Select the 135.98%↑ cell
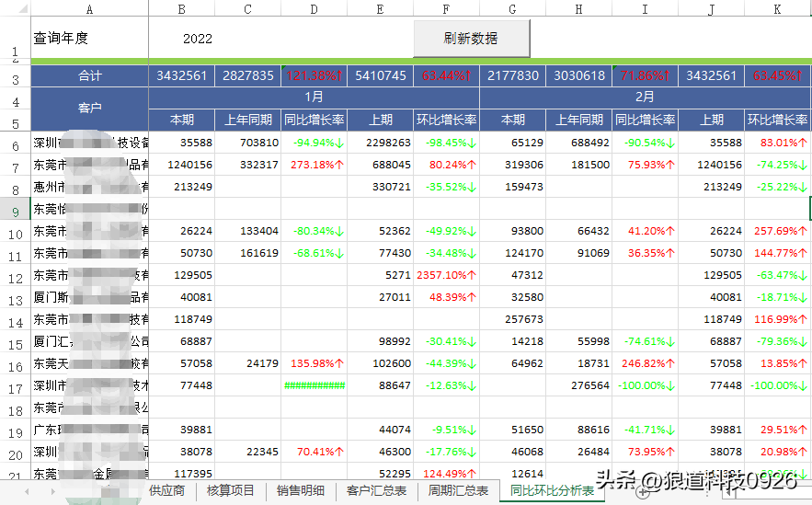Image resolution: width=812 pixels, height=505 pixels. point(314,363)
